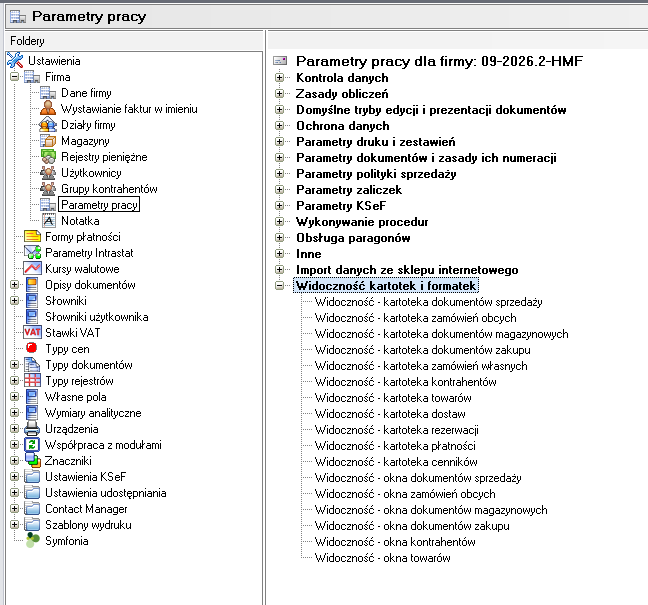The width and height of the screenshot is (648, 605).
Task: Open Dane firmy under Firma
Action: [86, 93]
